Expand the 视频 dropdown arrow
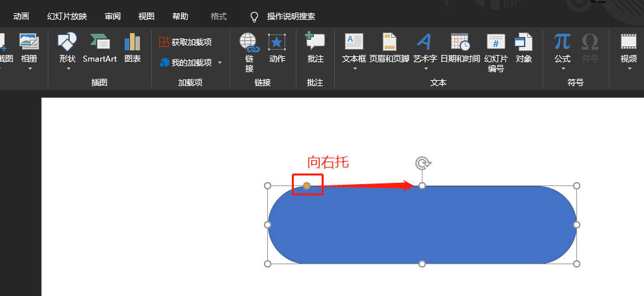The width and height of the screenshot is (644, 296). click(629, 68)
